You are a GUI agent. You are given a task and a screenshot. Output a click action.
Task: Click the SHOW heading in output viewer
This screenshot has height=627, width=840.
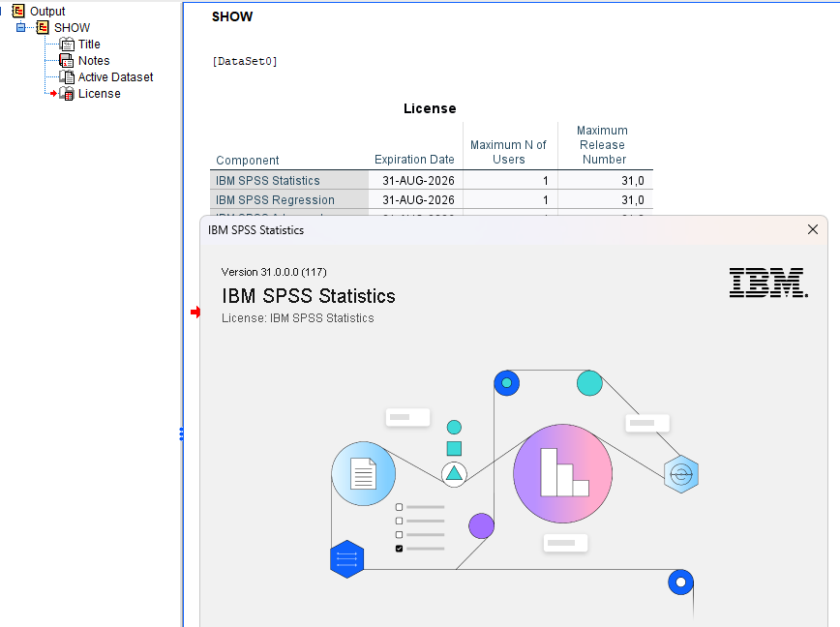232,16
